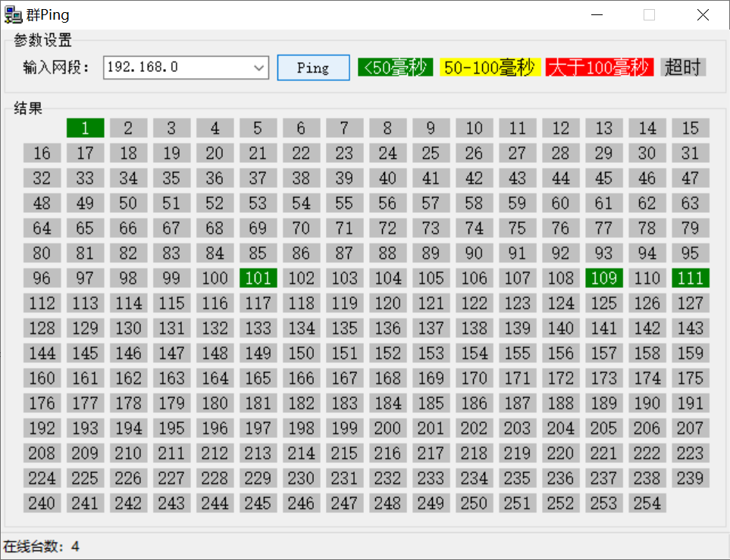This screenshot has height=560, width=730.
Task: Click host cell 143
Action: (691, 328)
